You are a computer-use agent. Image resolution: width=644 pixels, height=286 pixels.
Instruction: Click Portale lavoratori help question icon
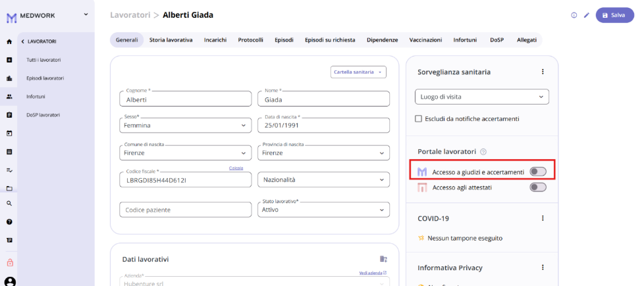(483, 152)
